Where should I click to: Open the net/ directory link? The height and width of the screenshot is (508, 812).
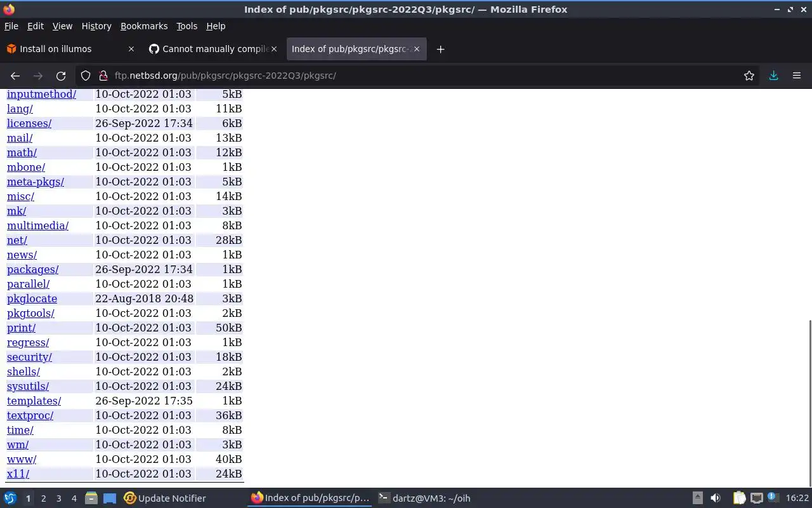pos(17,240)
